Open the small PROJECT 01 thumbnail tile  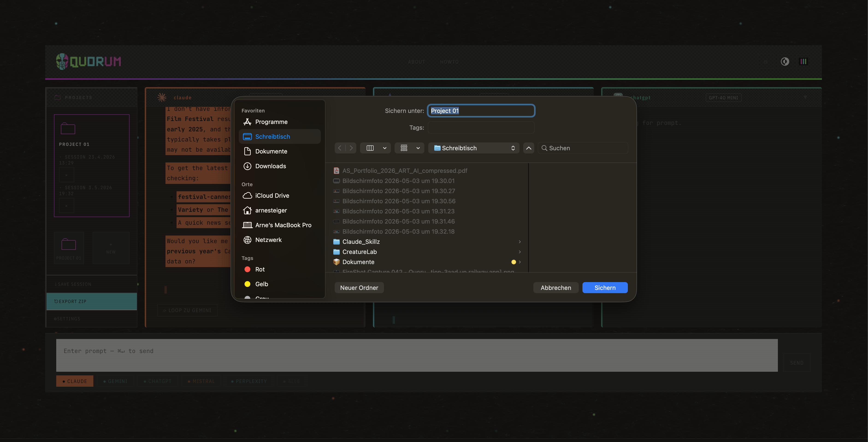69,248
